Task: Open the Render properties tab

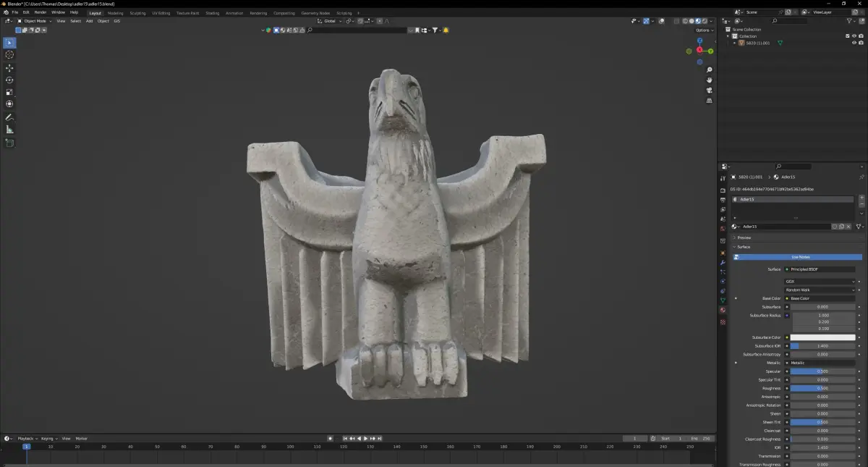Action: [x=723, y=190]
